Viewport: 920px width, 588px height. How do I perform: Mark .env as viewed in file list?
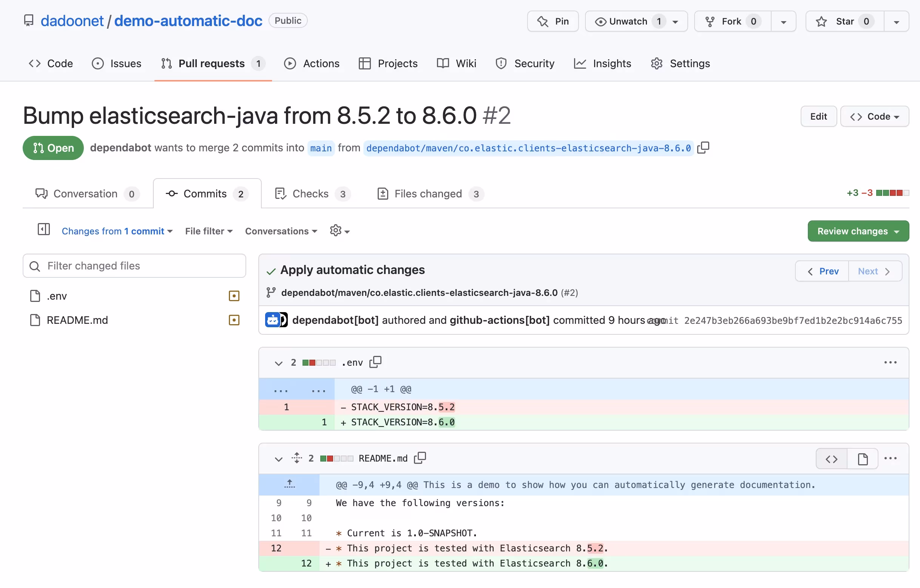point(234,296)
